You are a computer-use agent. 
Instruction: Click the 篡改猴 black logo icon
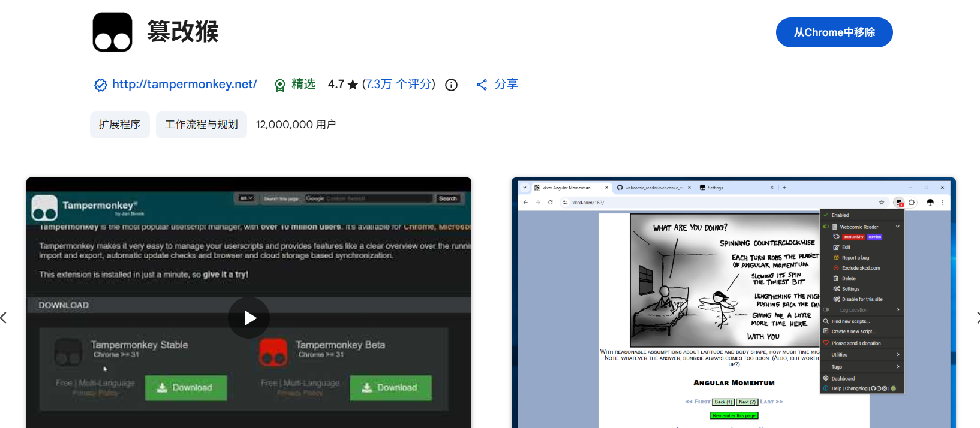point(113,32)
